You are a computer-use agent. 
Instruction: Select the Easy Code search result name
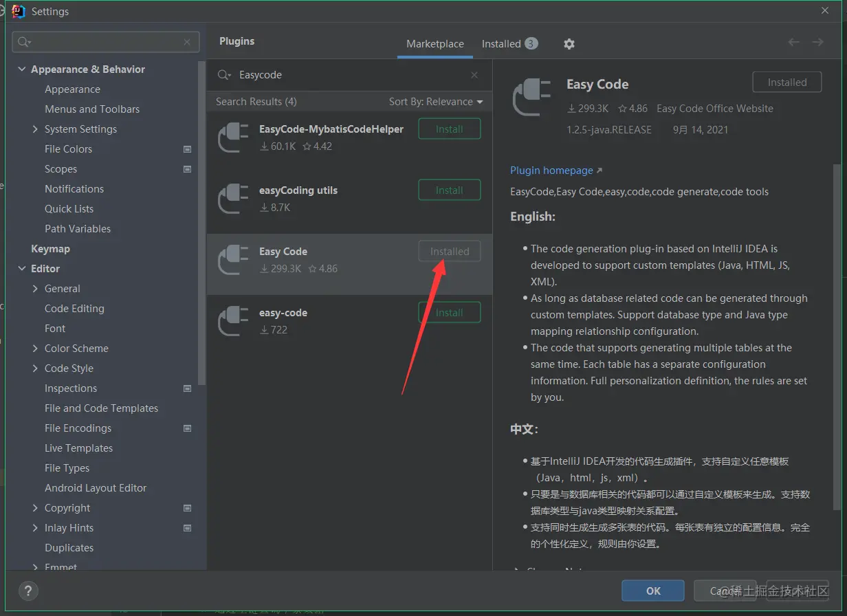(x=283, y=252)
